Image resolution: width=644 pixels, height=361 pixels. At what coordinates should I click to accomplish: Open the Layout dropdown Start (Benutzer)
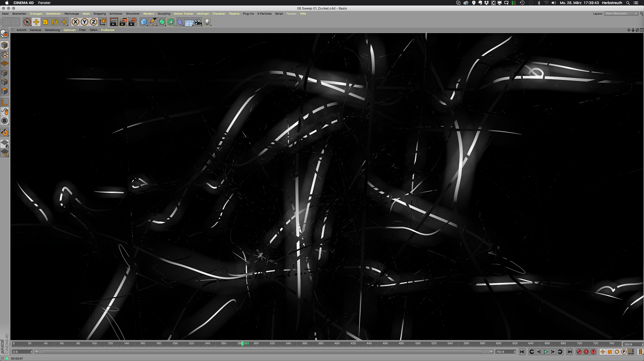tap(621, 14)
